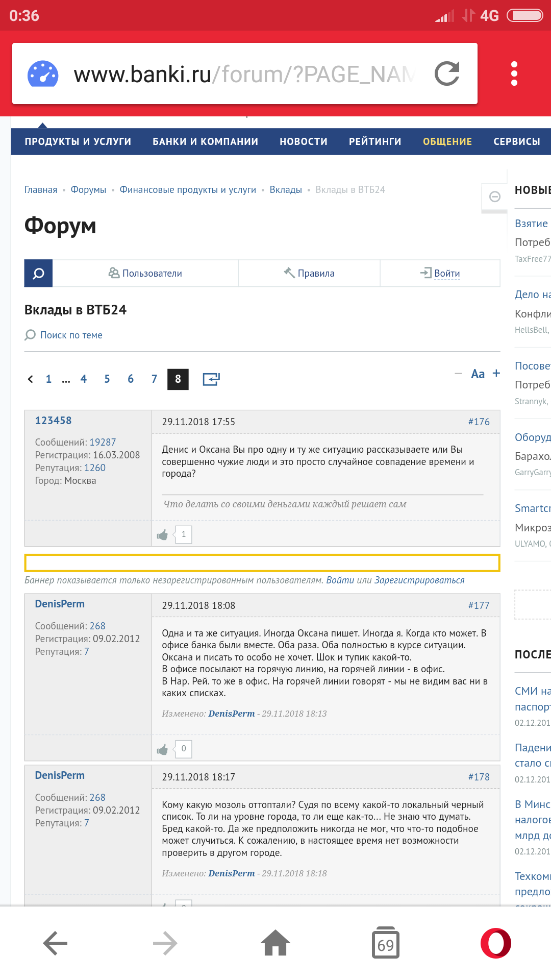Screen dimensions: 551x980
Task: Follow Финансовые продукты и услуги breadcrumb
Action: click(188, 190)
